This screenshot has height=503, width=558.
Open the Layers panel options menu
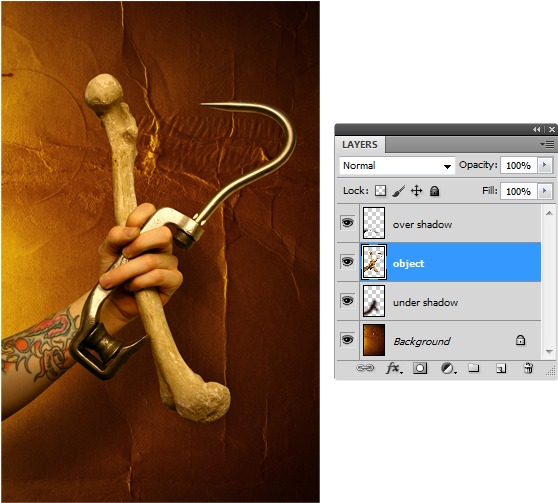pyautogui.click(x=547, y=145)
